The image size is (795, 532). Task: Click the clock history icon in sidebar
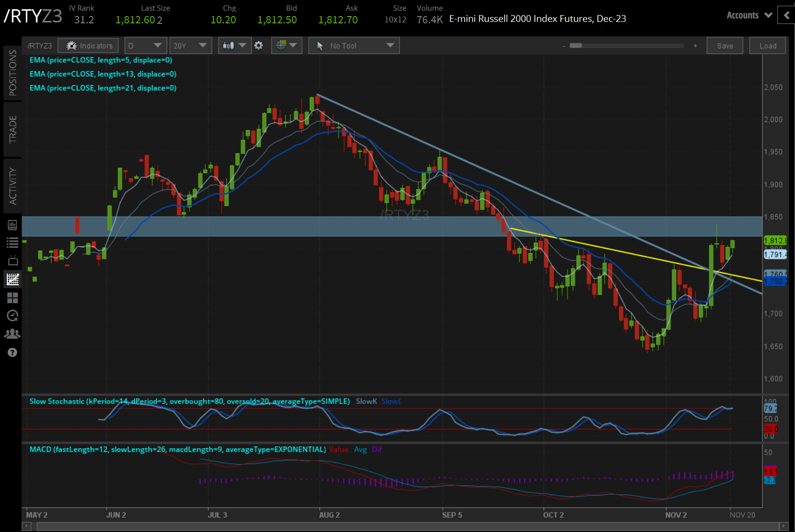(x=13, y=315)
